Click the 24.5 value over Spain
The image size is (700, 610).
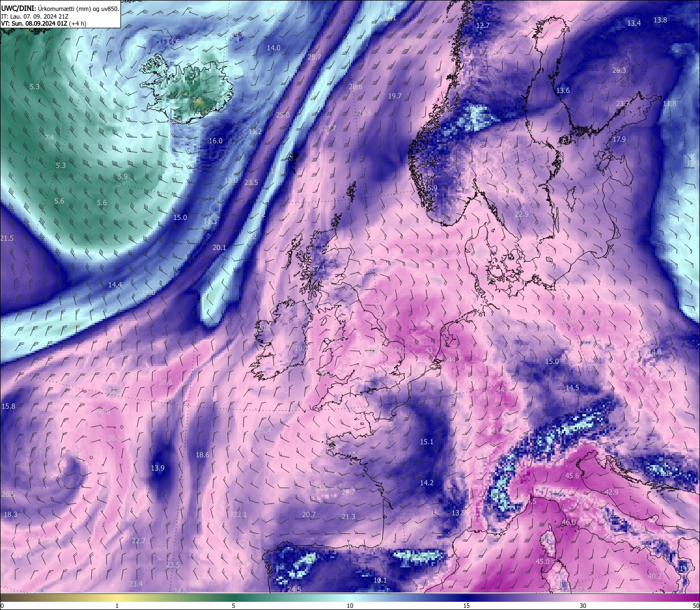pos(294,589)
